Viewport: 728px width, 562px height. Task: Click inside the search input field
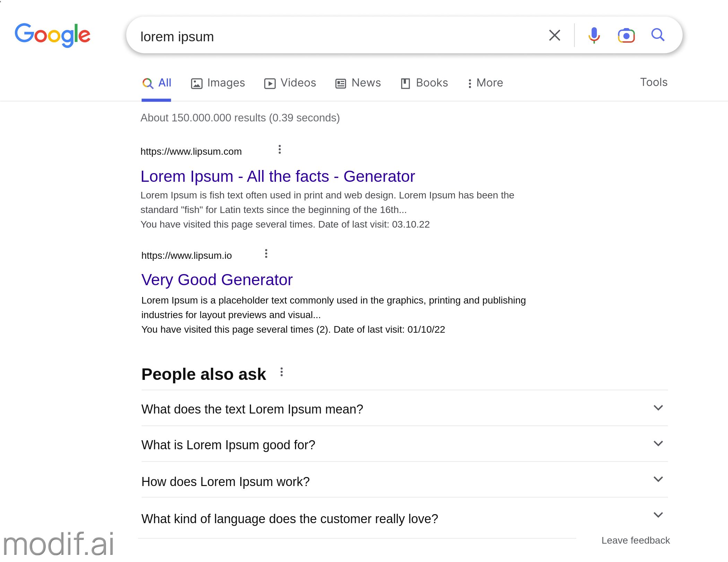point(312,36)
